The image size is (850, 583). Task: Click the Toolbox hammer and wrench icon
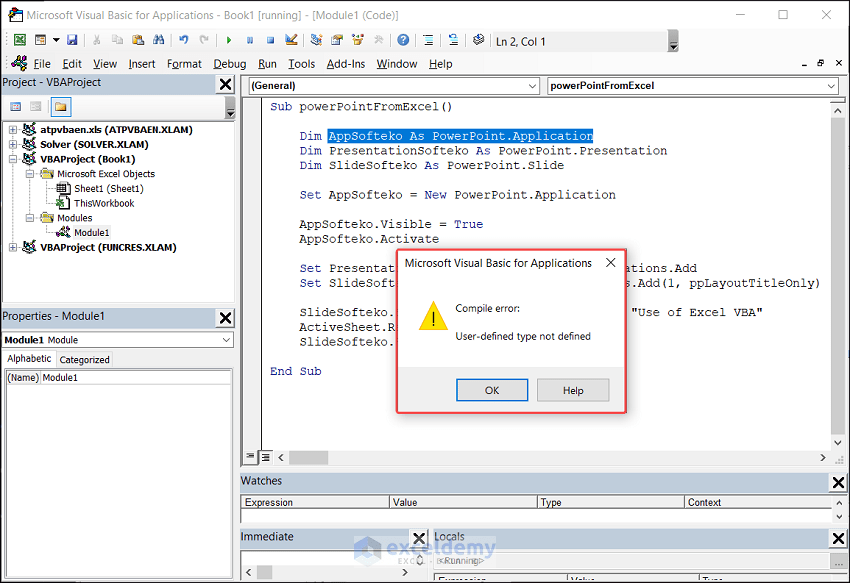pos(378,40)
